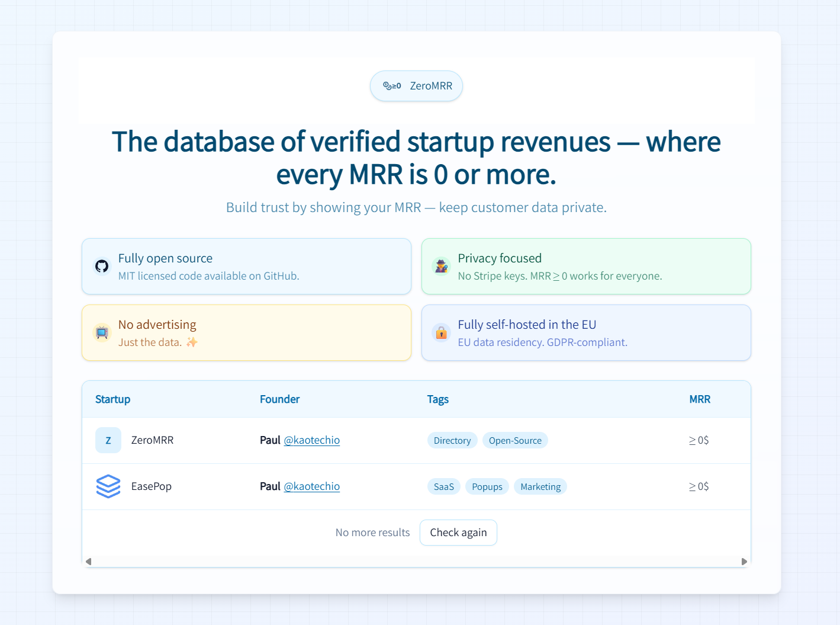
Task: Click the EasePop stacked layers logo
Action: click(x=108, y=486)
